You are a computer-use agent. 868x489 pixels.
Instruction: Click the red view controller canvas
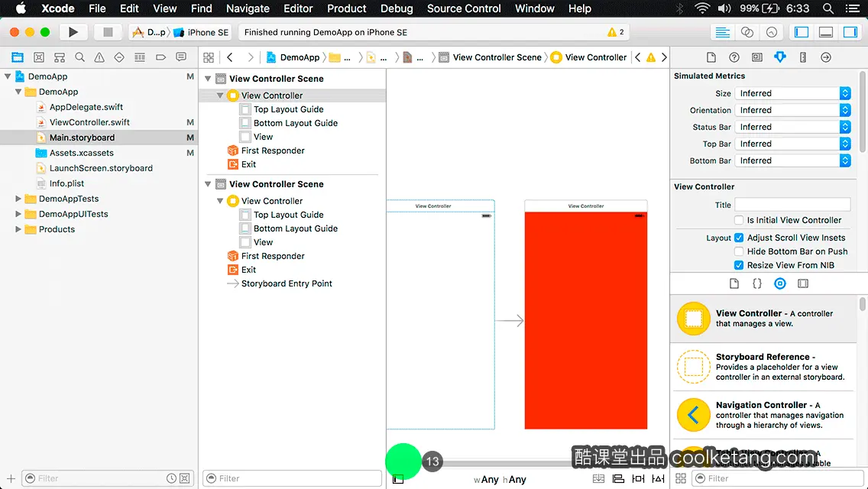586,320
